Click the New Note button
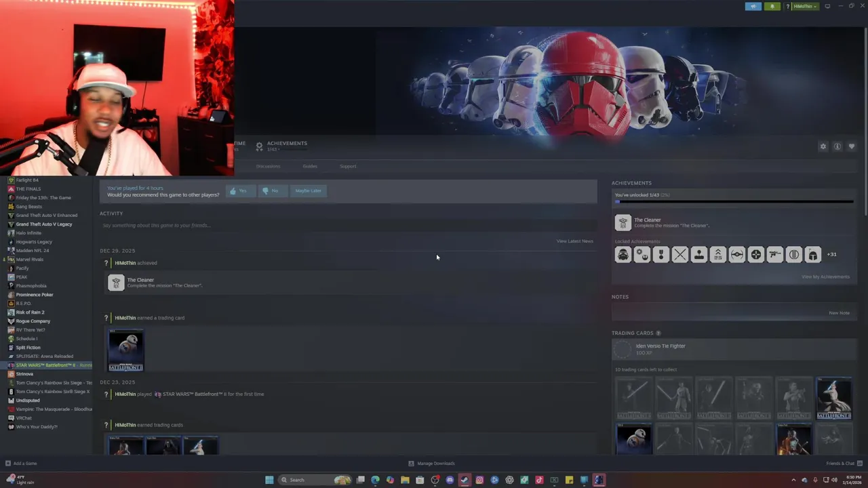Screen dimensions: 868x488 coord(839,313)
